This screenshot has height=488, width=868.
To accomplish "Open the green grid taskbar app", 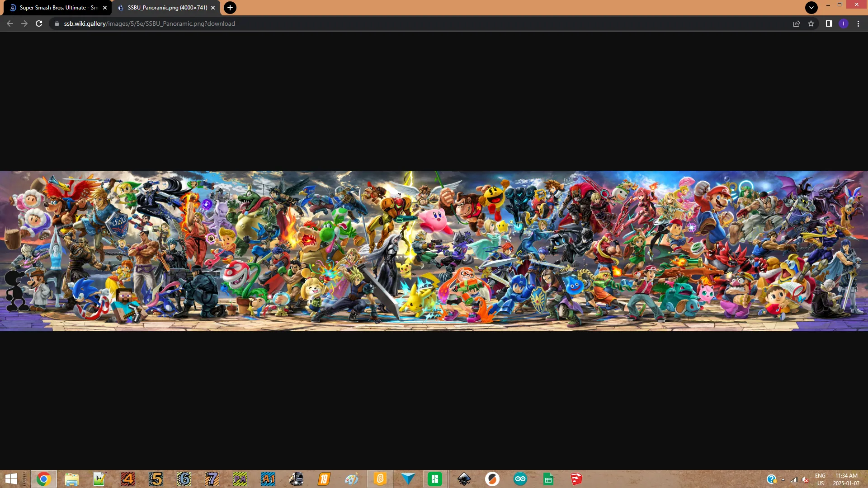I will [435, 479].
